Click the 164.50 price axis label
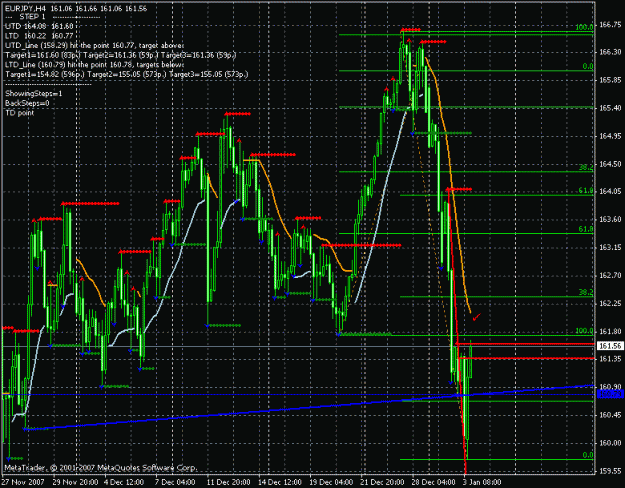This screenshot has width=625, height=488. point(610,164)
